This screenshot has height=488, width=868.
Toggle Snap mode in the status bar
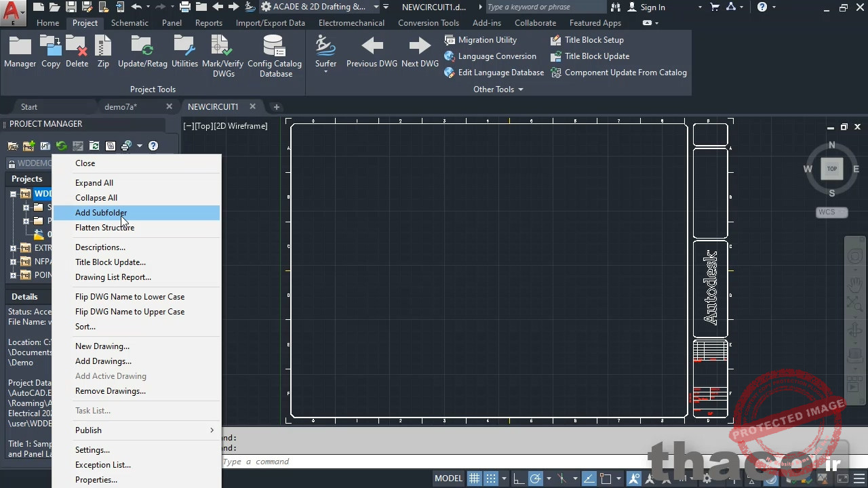point(490,478)
